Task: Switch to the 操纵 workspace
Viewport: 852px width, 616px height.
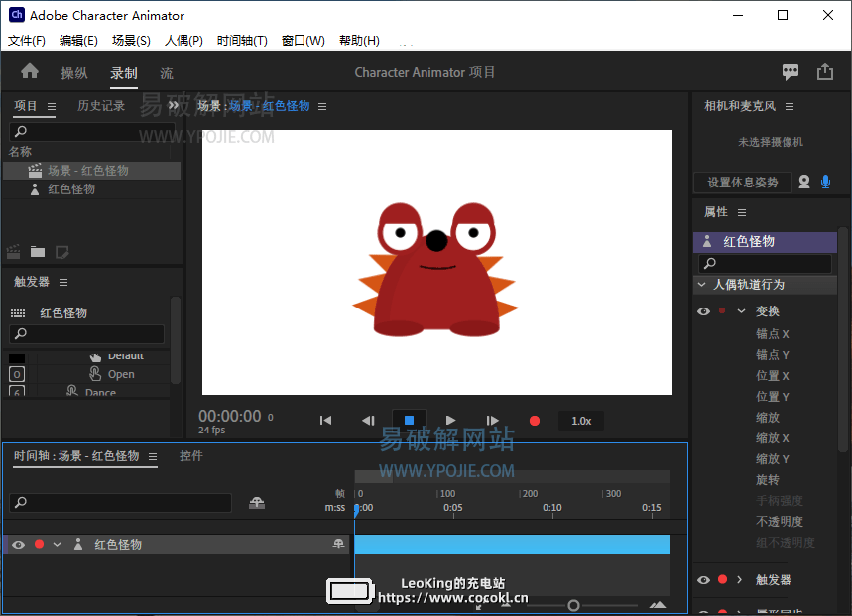Action: [x=74, y=73]
